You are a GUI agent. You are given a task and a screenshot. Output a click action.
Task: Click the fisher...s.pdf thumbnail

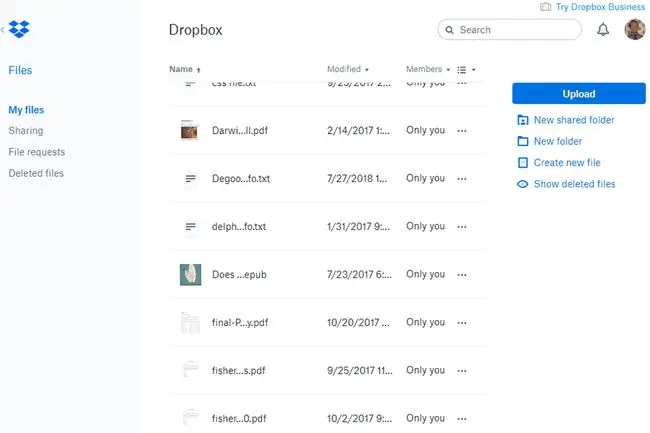pyautogui.click(x=190, y=369)
